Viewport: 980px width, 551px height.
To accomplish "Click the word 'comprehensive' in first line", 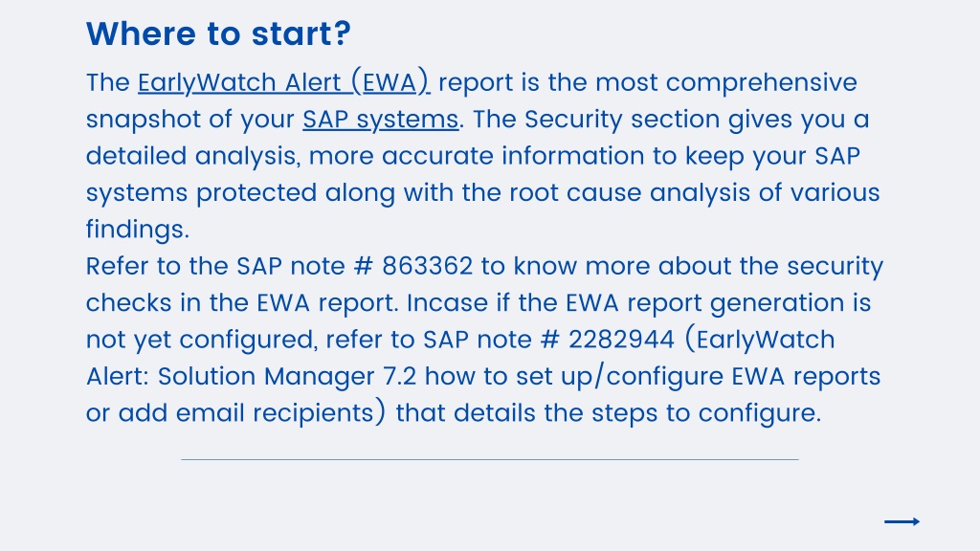I will click(x=761, y=82).
